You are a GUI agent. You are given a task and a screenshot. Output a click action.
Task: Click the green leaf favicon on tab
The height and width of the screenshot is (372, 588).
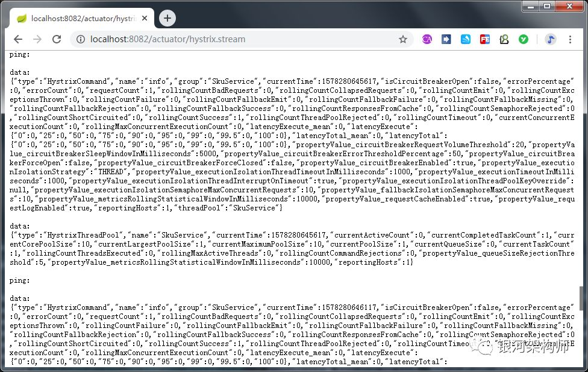tap(22, 19)
